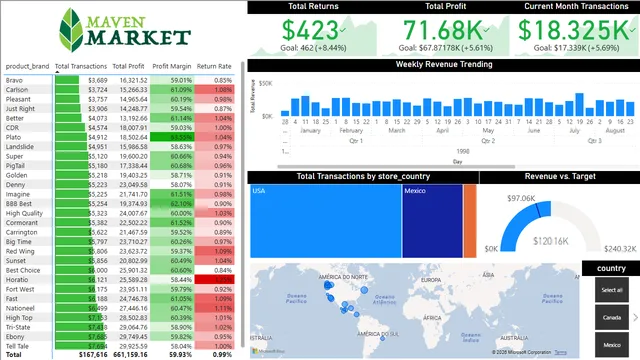The width and height of the screenshot is (640, 360).
Task: Select the Bravo brand row
Action: (120, 80)
